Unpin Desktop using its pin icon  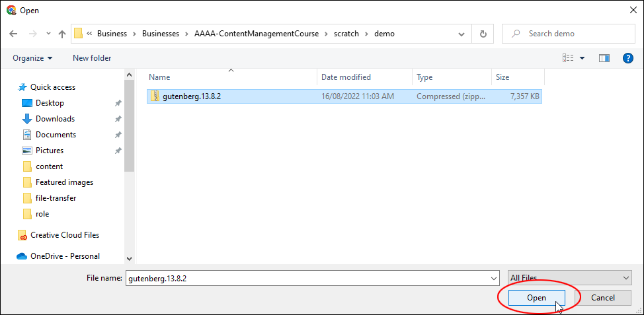pos(118,104)
